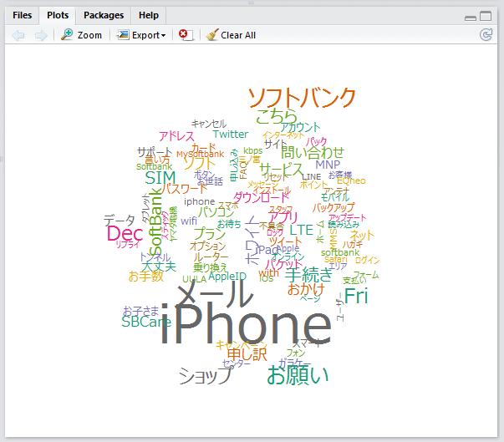The width and height of the screenshot is (504, 442).
Task: Select the Plots tab
Action: click(x=58, y=15)
